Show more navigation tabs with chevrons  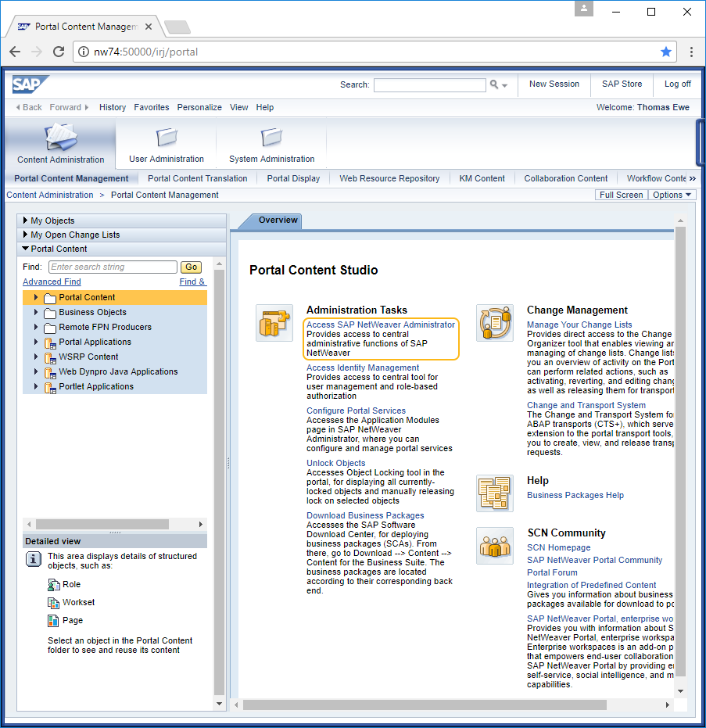tap(693, 179)
